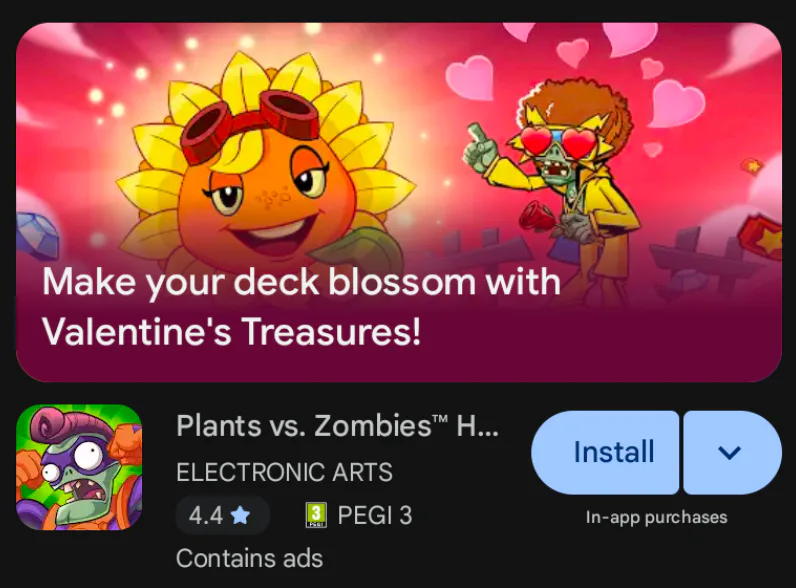
Task: Open the Plants vs. Zombies app title
Action: point(338,426)
